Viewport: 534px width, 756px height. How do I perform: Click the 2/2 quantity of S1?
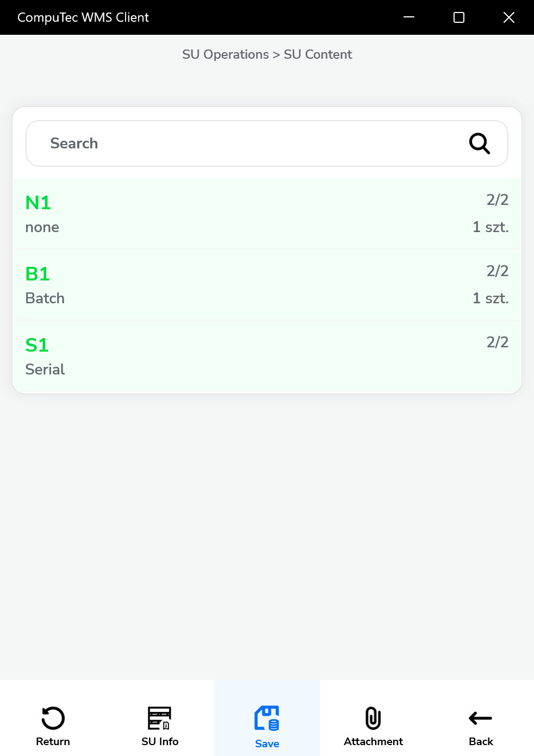(497, 342)
